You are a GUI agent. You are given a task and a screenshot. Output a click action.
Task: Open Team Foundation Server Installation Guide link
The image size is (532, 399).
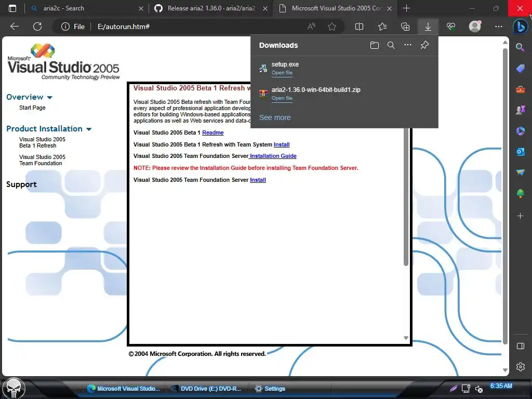coord(273,156)
